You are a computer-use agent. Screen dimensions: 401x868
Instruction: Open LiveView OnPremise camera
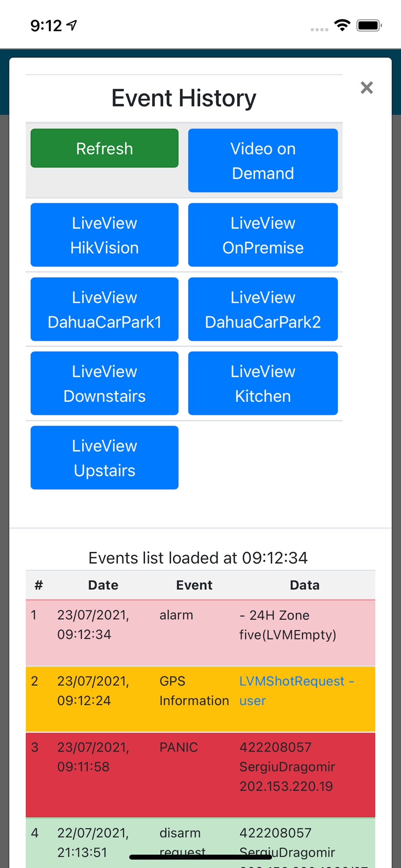263,235
